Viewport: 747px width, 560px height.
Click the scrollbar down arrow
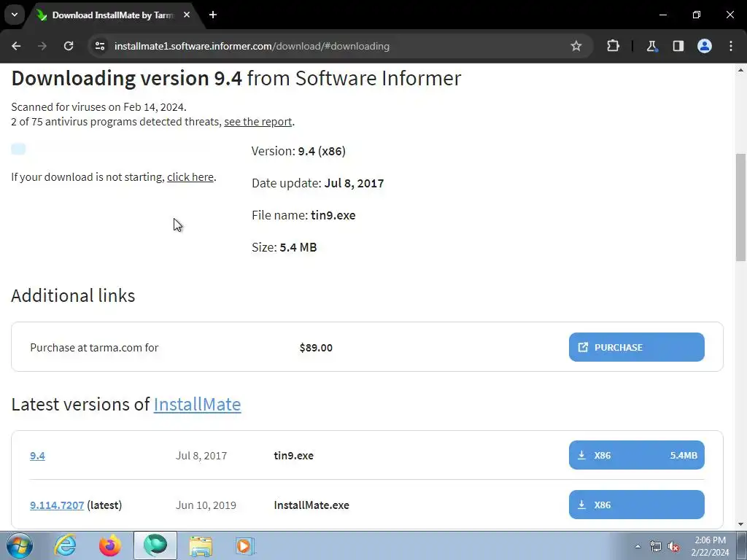[740, 524]
